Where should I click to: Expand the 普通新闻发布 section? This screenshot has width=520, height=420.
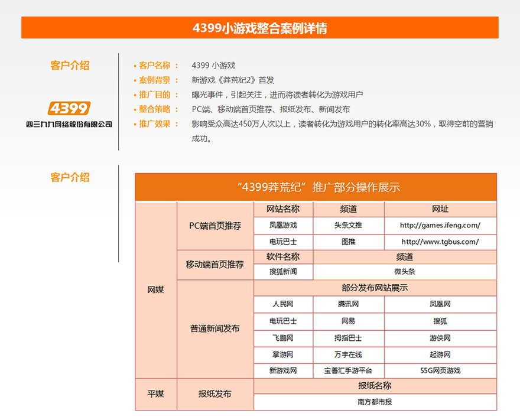pos(214,328)
